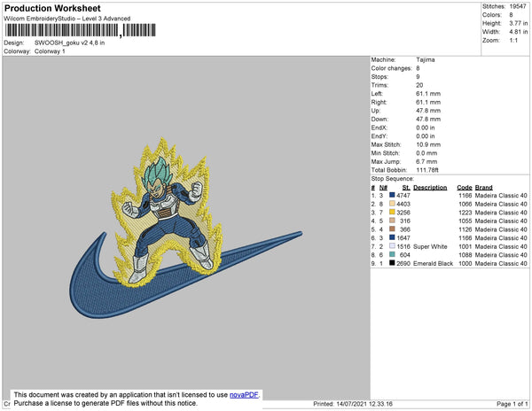Click the peach swatch beside 4403
The width and height of the screenshot is (532, 411).
[392, 204]
